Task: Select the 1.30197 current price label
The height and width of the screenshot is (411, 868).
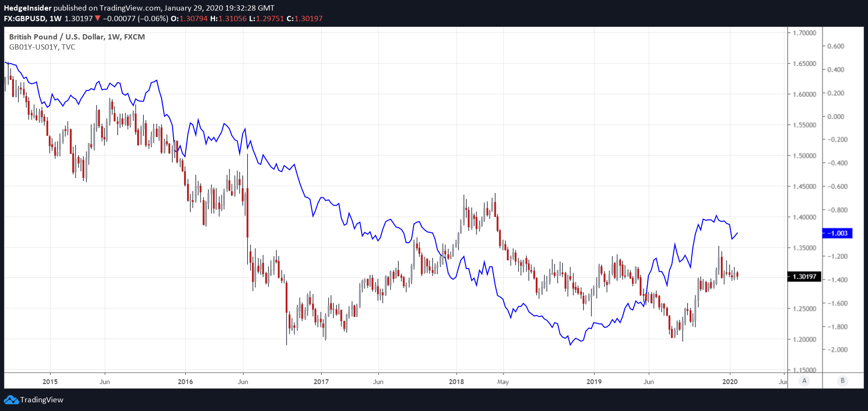Action: coord(805,277)
